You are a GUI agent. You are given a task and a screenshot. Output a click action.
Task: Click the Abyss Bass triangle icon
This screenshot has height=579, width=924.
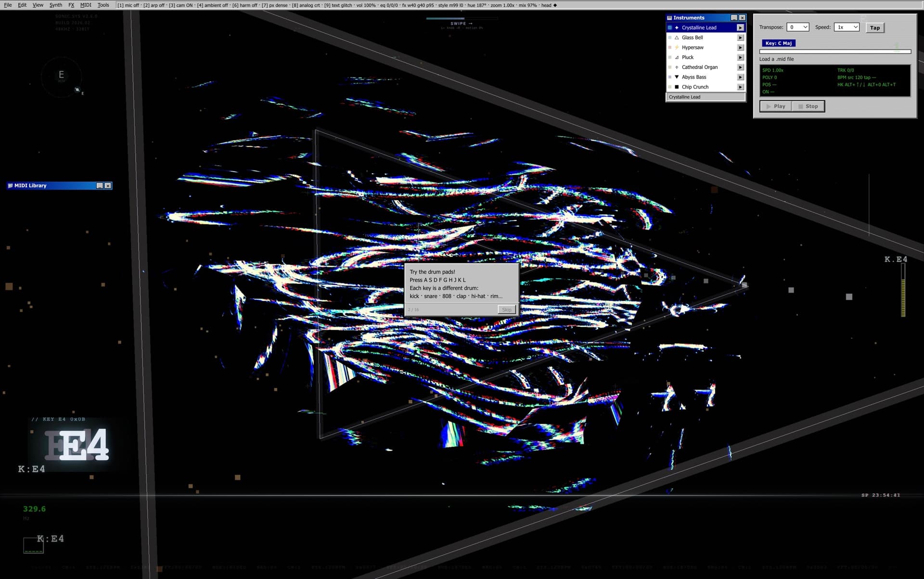pyautogui.click(x=677, y=77)
